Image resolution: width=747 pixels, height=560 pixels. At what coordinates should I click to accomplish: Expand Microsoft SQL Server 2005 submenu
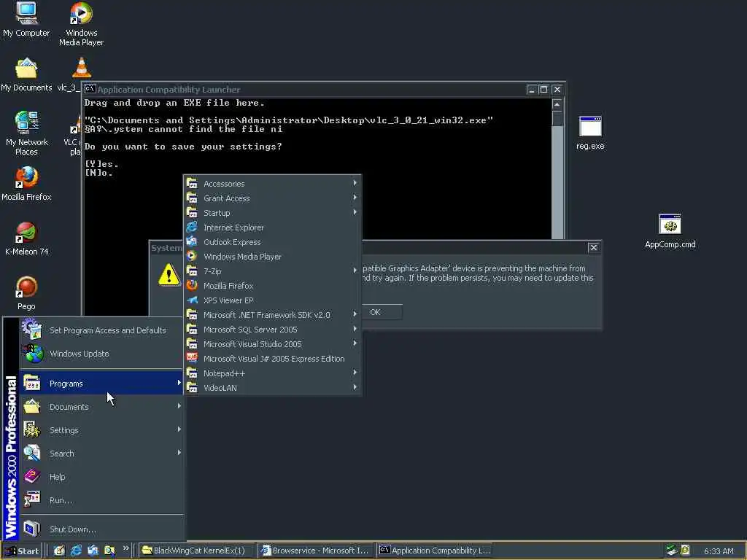coord(273,329)
